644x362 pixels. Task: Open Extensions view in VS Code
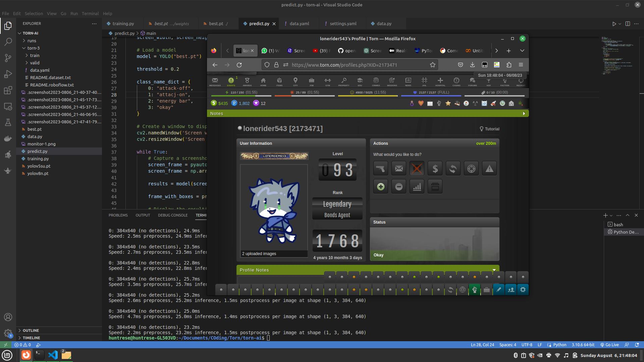[x=8, y=90]
